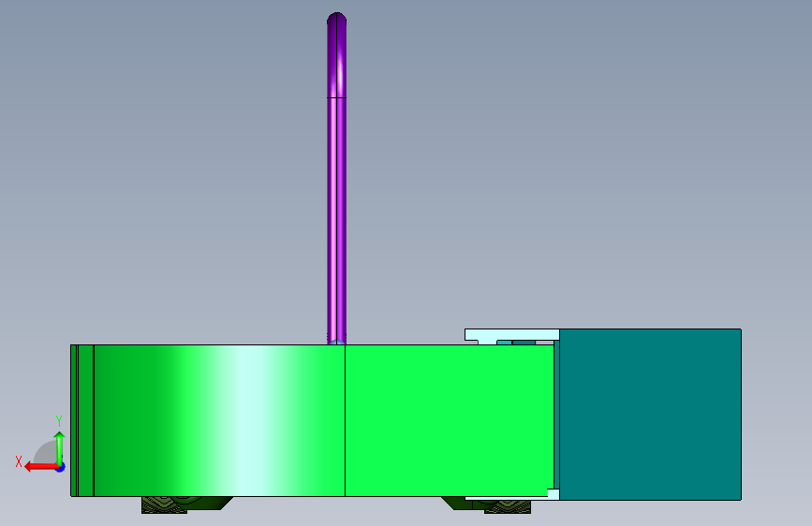Click the green Y axis arrow of the triad
The width and height of the screenshot is (812, 526).
[x=60, y=448]
